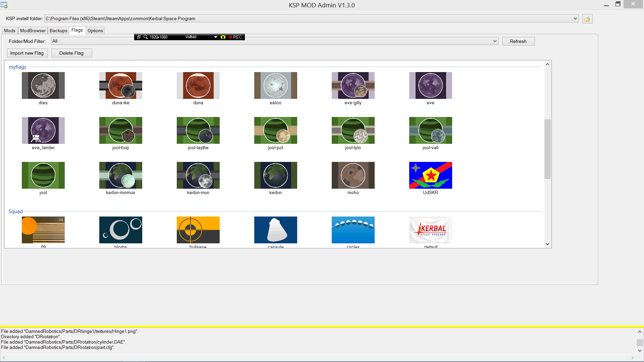Viewport: 644px width, 362px height.
Task: Go to the Options tab
Action: [x=95, y=31]
